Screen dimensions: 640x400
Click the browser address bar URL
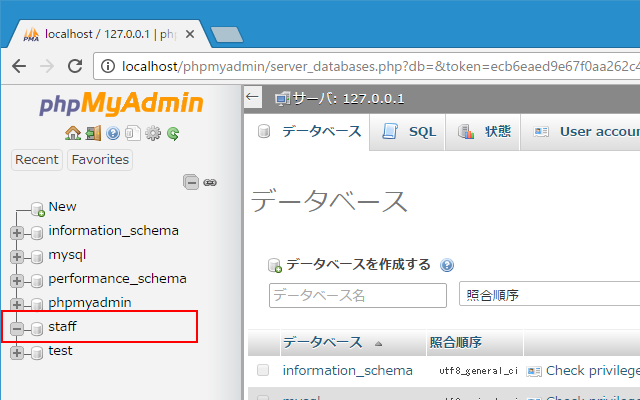pyautogui.click(x=380, y=66)
